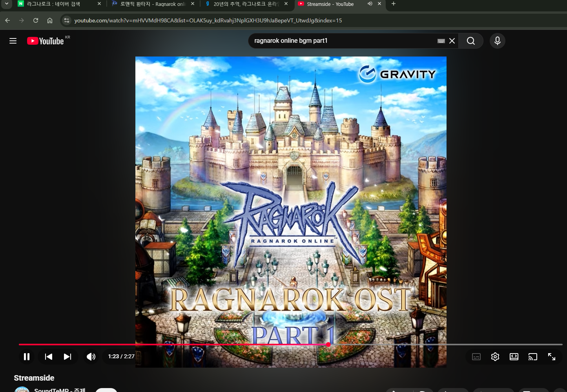Open the YouTube hamburger guide menu
567x392 pixels.
click(x=13, y=41)
